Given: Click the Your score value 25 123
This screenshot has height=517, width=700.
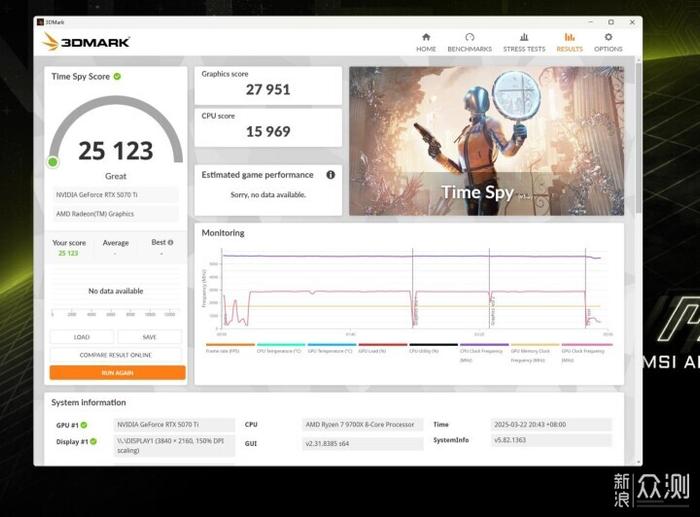Looking at the screenshot, I should pyautogui.click(x=68, y=253).
